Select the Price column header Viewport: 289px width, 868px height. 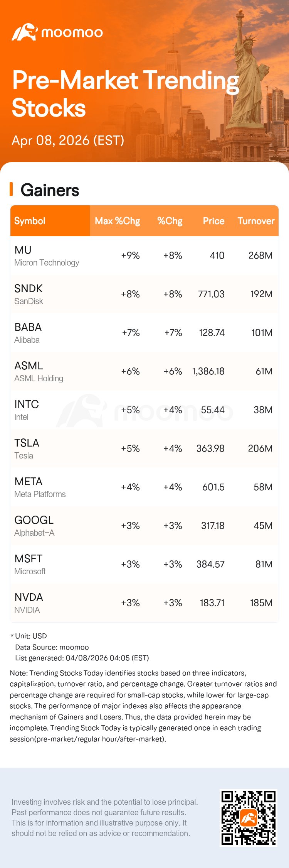213,221
